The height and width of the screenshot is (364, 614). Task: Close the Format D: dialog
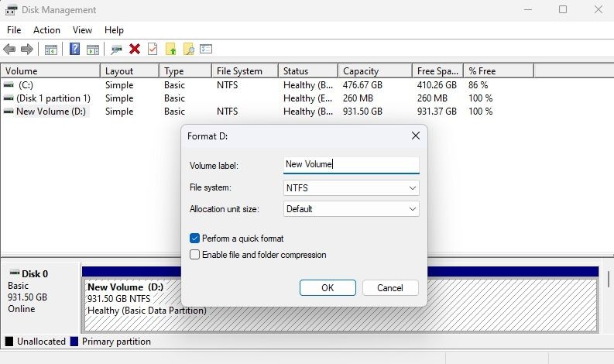click(416, 136)
